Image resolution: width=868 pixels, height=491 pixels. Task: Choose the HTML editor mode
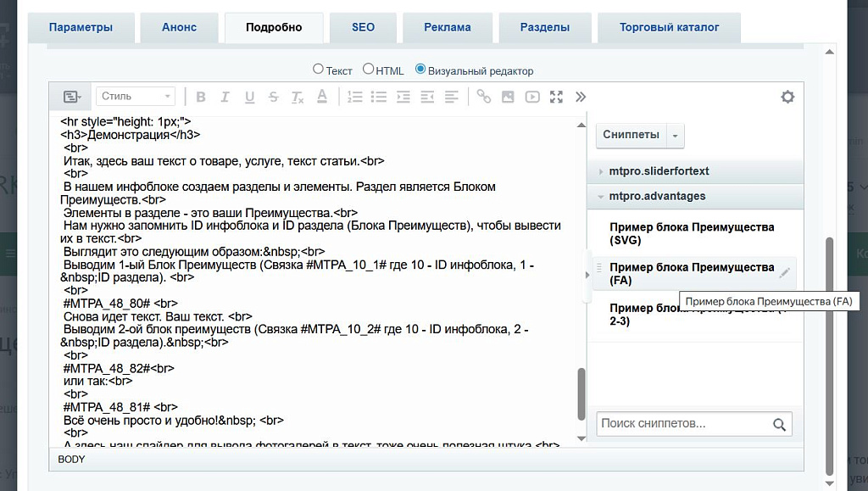click(368, 70)
